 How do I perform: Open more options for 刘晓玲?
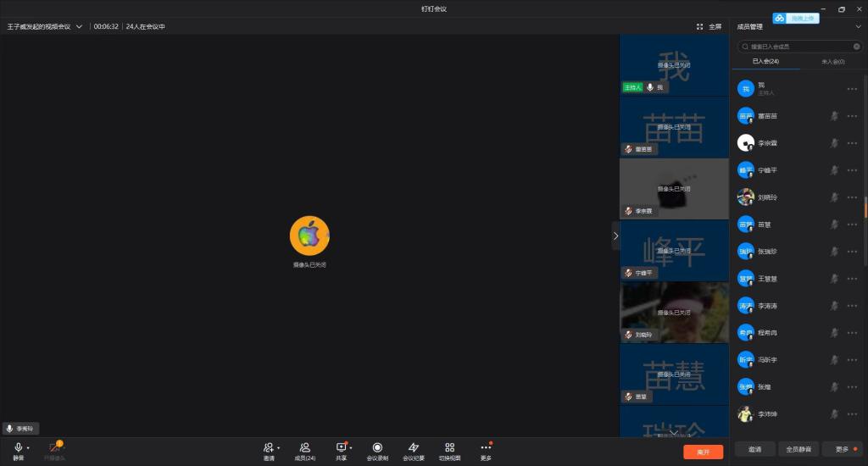(852, 197)
